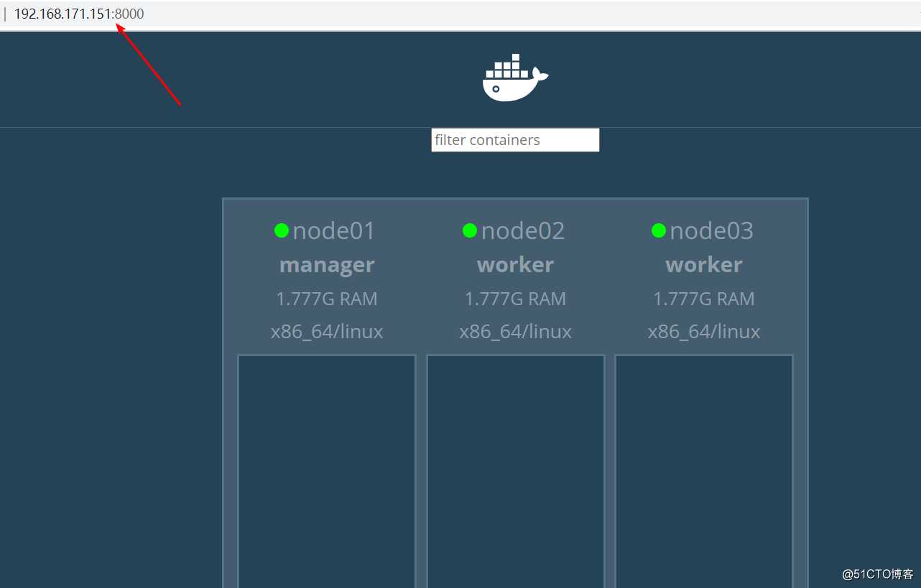Select the node03 hostname label
Image resolution: width=921 pixels, height=588 pixels.
pyautogui.click(x=711, y=230)
